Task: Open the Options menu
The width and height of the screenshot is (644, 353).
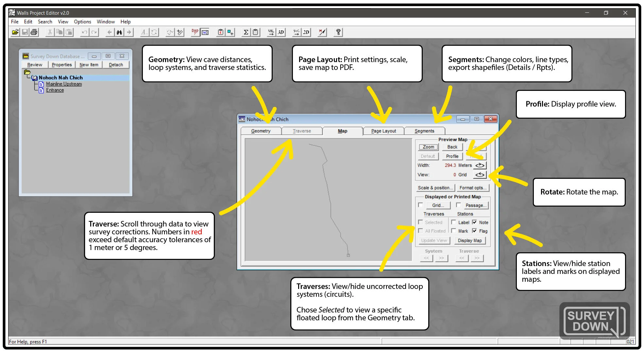Action: [82, 22]
